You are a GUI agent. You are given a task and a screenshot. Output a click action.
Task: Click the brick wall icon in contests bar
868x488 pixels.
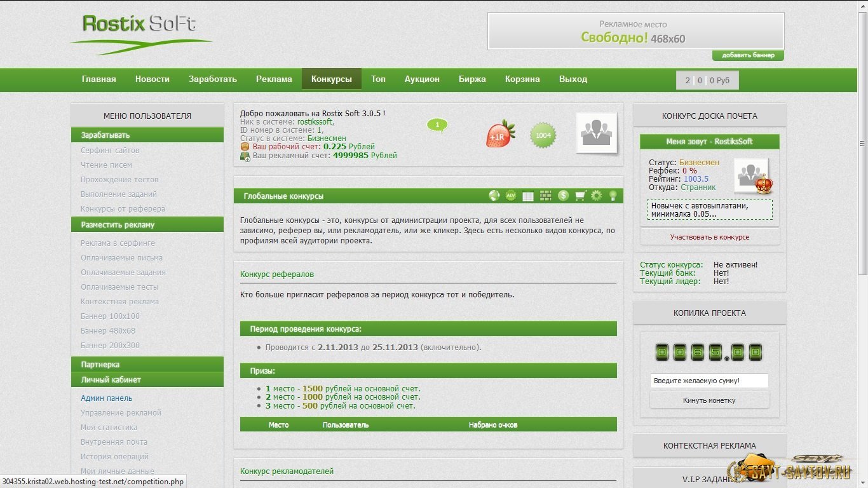click(545, 196)
